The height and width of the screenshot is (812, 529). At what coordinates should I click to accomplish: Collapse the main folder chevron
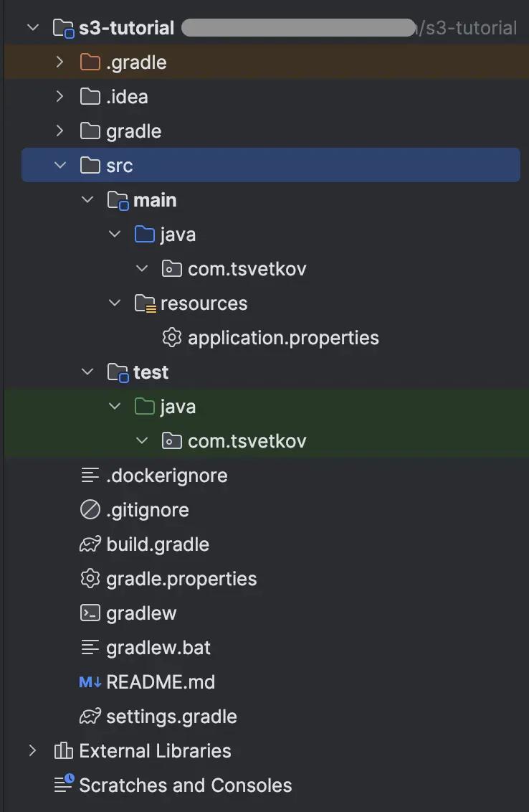87,200
